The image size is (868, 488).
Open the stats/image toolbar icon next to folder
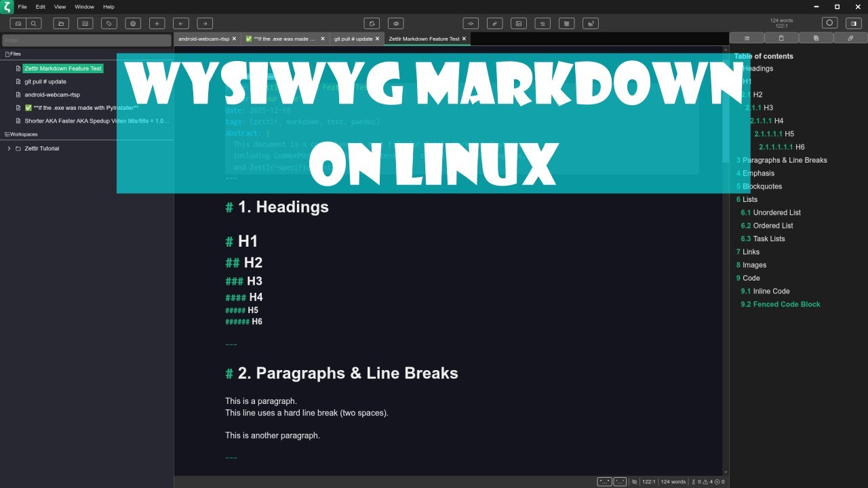pyautogui.click(x=85, y=23)
